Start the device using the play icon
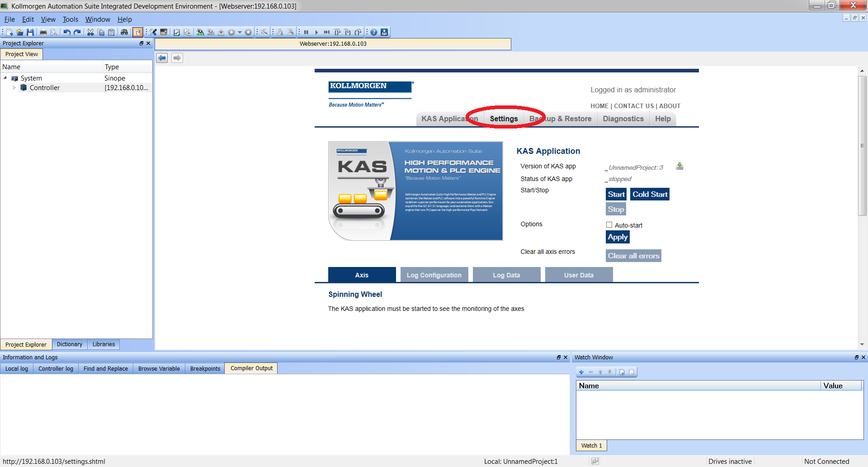This screenshot has height=467, width=868. (x=231, y=32)
